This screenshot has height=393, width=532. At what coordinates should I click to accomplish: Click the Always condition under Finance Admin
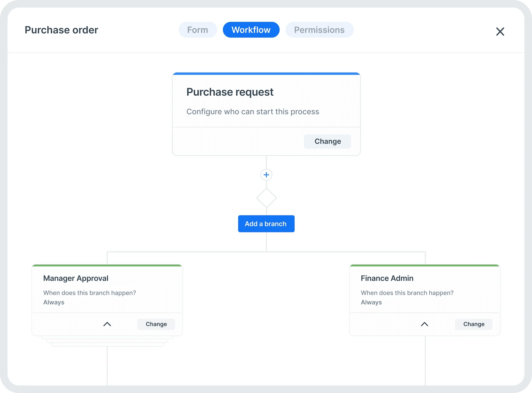click(371, 302)
